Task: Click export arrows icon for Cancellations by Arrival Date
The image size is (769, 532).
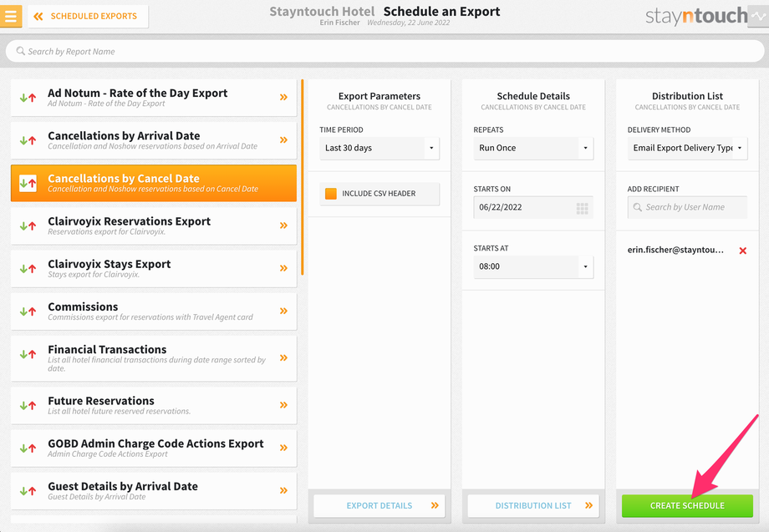Action: [x=28, y=140]
